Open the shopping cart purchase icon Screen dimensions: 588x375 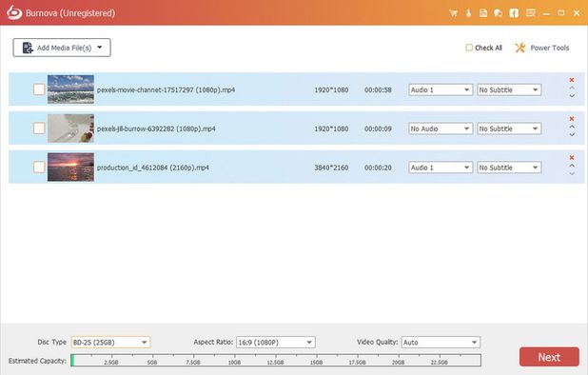pos(454,13)
